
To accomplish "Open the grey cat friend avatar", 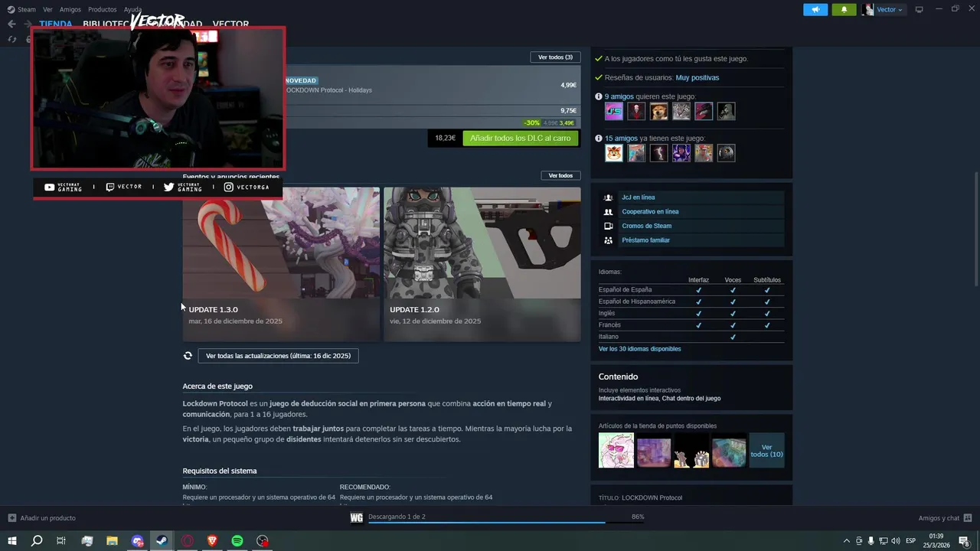I will 681,112.
